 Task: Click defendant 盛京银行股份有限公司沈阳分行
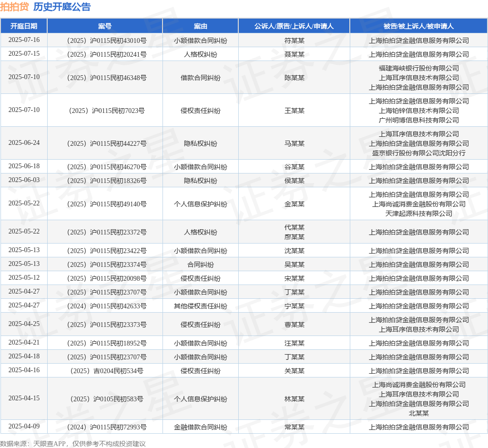click(418, 153)
